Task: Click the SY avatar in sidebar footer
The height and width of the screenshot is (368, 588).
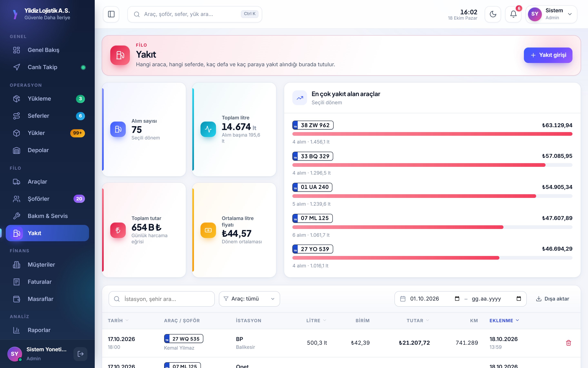Action: click(x=14, y=354)
